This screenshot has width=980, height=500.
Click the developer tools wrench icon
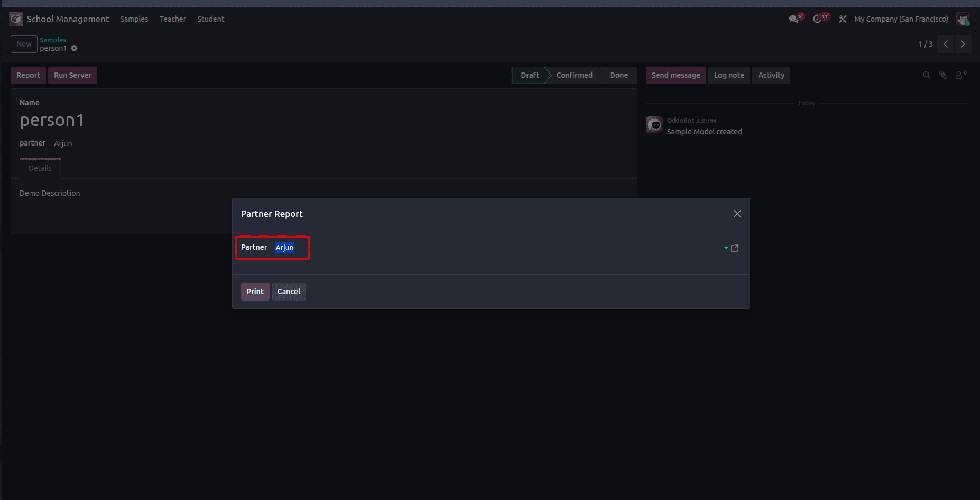pos(843,19)
